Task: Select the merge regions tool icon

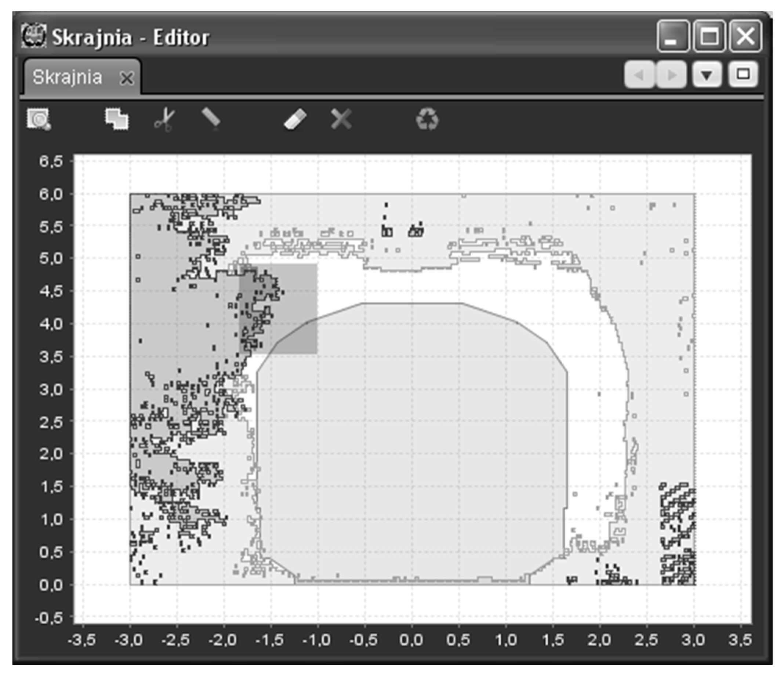Action: tap(117, 120)
